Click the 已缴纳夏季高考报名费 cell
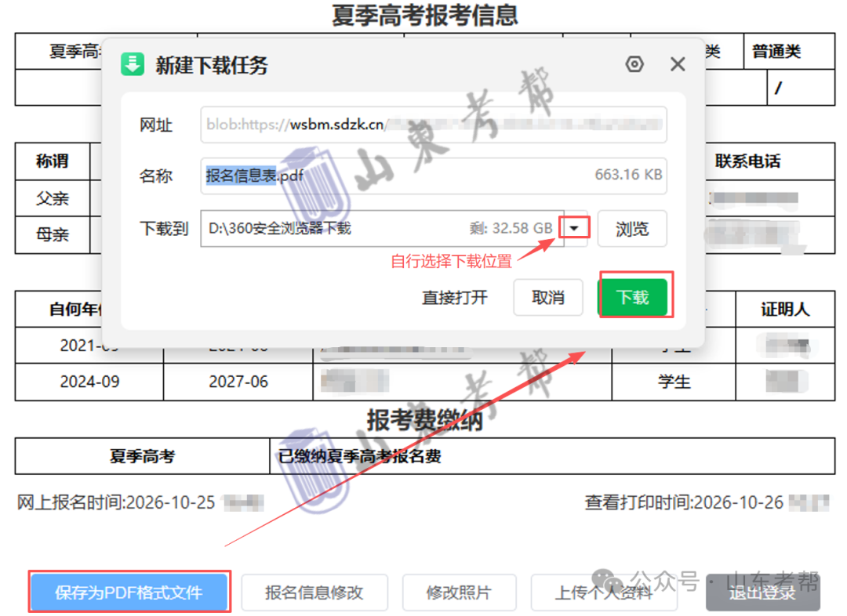 pos(552,456)
